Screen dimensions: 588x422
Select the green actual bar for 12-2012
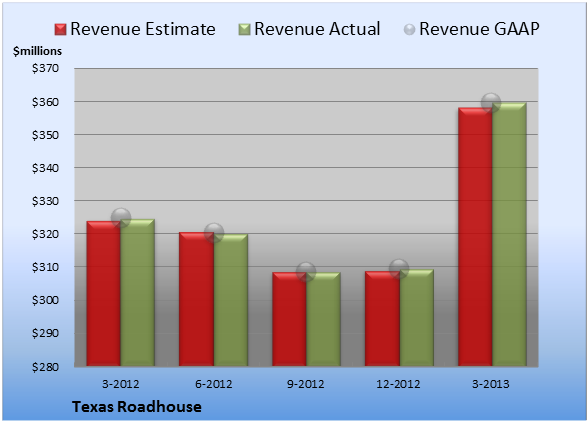(416, 318)
